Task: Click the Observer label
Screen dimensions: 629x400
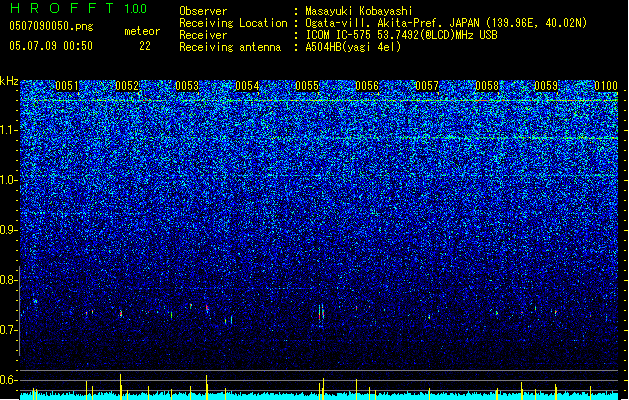Action: 203,11
